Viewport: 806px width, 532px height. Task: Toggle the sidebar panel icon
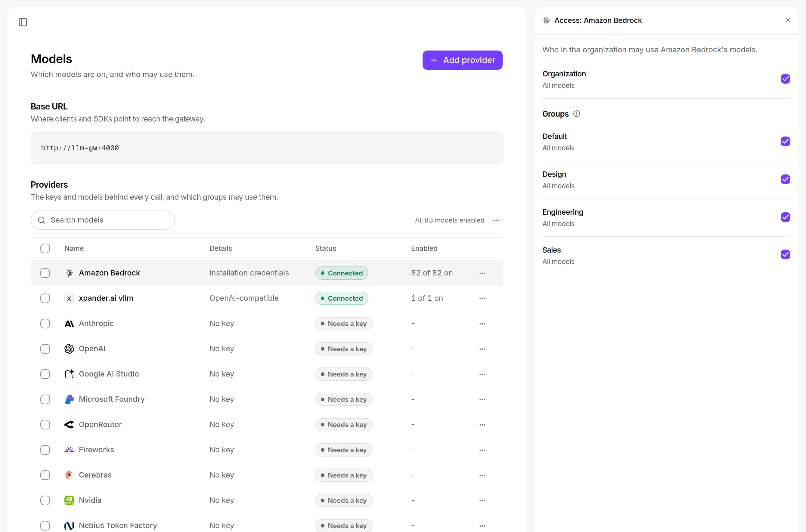click(x=23, y=22)
